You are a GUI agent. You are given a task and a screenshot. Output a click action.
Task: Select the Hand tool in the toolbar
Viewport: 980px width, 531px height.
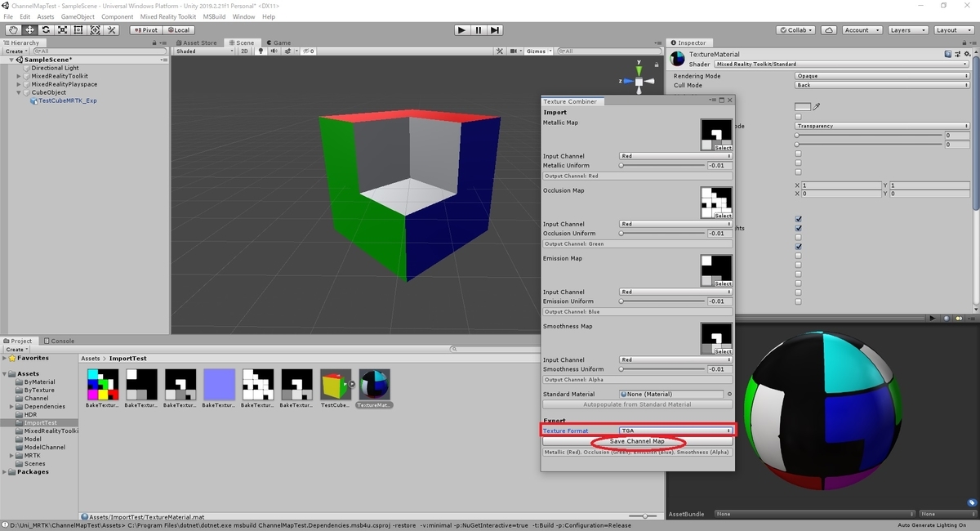[12, 30]
